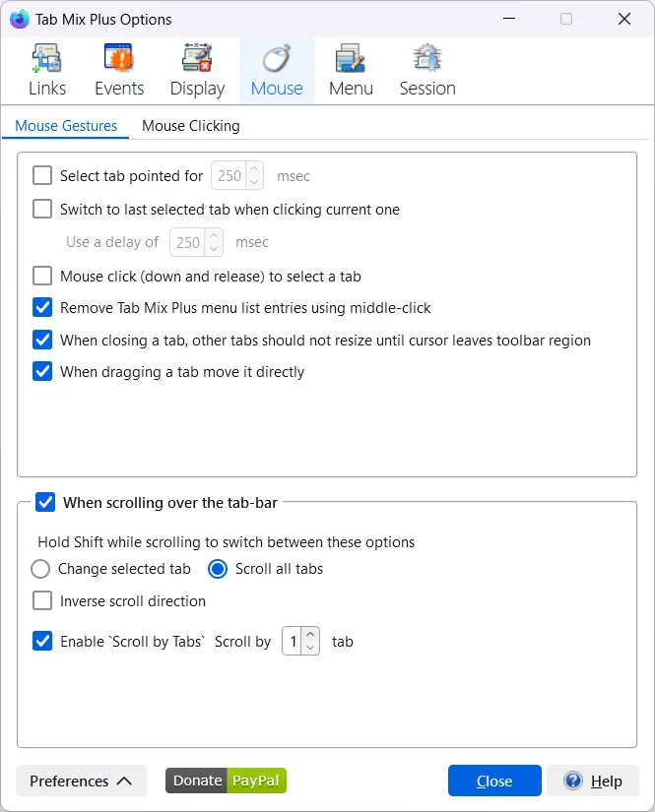The image size is (655, 812).
Task: Open the Session category icon
Action: point(426,59)
